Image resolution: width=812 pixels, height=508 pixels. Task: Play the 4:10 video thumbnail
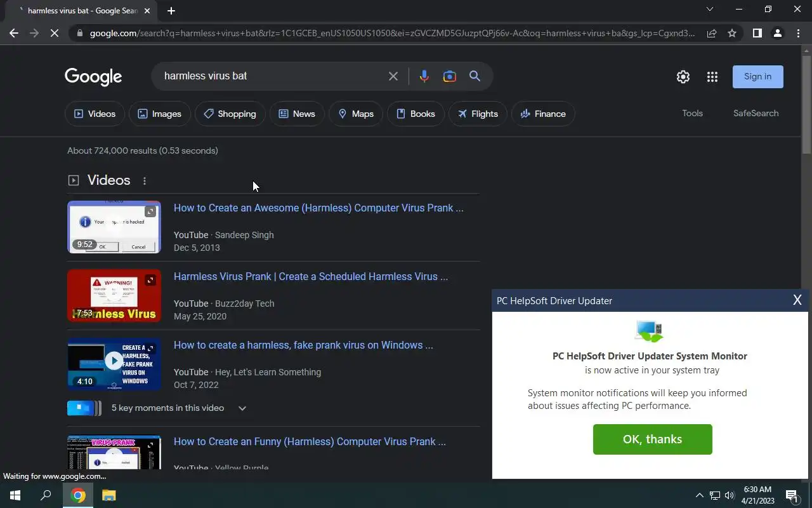click(x=114, y=364)
